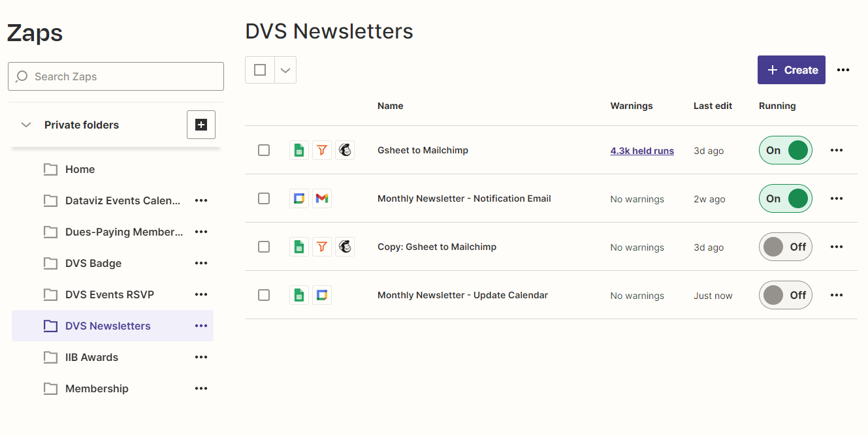The image size is (868, 436).
Task: Click Google Sheets icon in Gsheet to Mailchimp row
Action: coord(298,150)
